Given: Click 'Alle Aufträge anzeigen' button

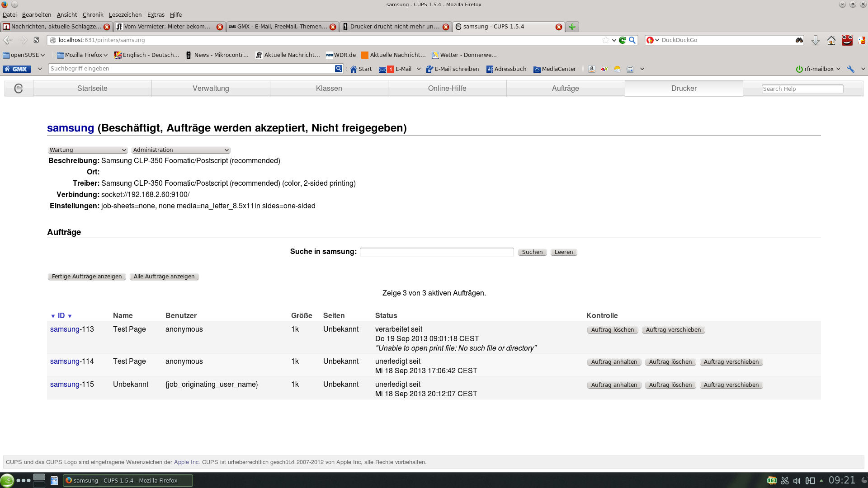Looking at the screenshot, I should (164, 277).
